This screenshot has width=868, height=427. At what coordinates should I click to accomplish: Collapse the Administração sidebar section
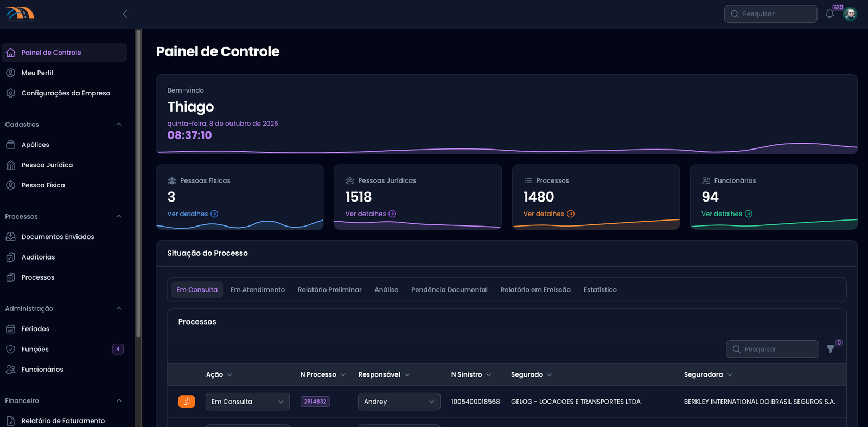pyautogui.click(x=119, y=308)
